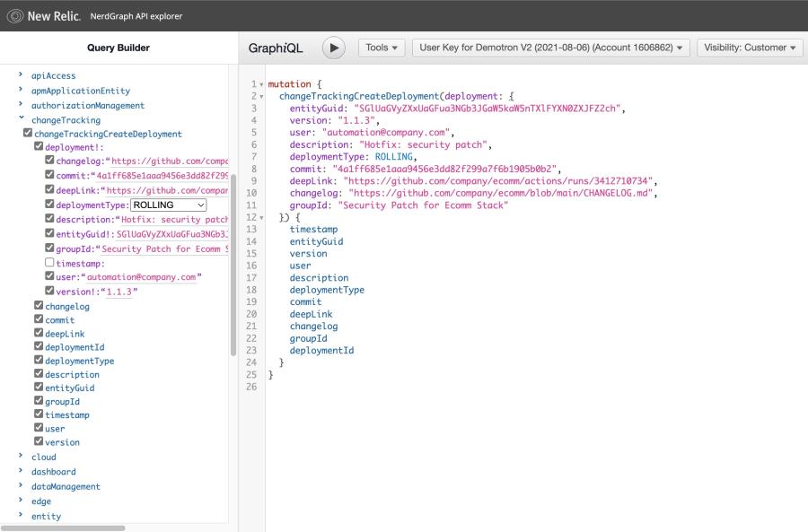
Task: Click the Query Builder heading
Action: 119,48
